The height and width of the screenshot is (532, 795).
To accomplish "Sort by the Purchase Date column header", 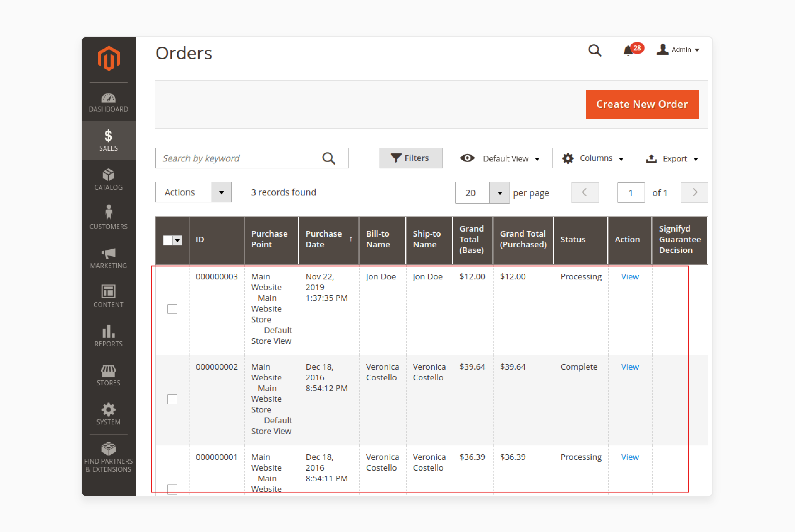I will 329,240.
